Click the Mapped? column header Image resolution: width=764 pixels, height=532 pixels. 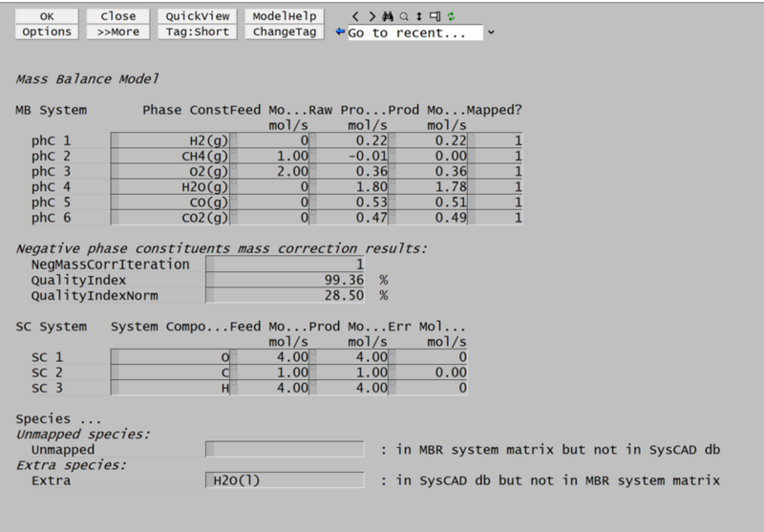pos(495,110)
